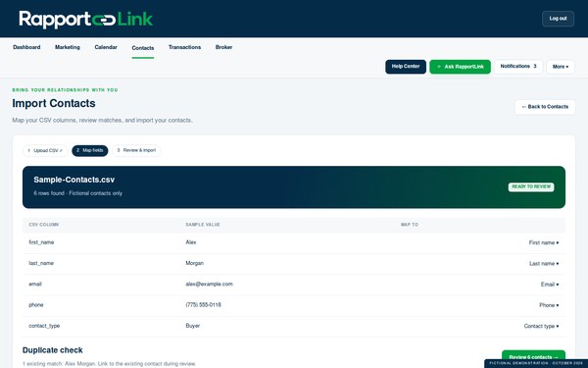This screenshot has height=368, width=588.
Task: Open the Marketing tab
Action: click(68, 47)
